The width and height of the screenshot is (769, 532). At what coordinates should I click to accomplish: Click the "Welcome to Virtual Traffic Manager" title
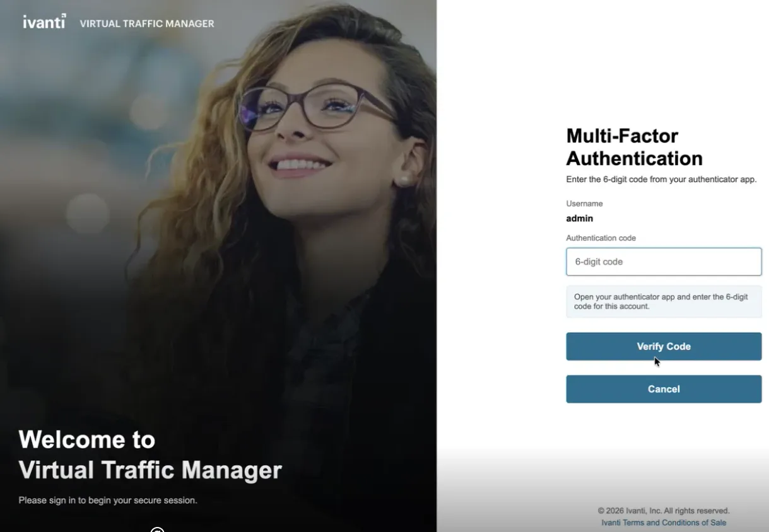click(x=150, y=454)
